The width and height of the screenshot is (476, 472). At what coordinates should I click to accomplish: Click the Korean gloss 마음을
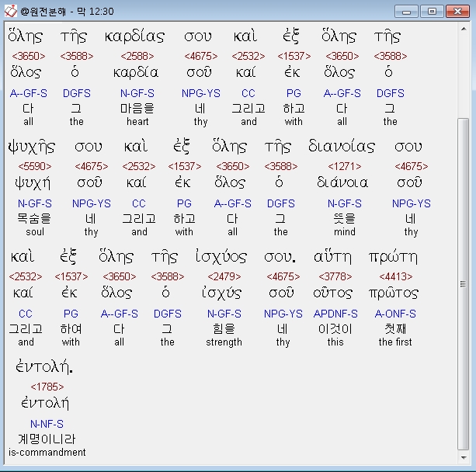[x=137, y=109]
